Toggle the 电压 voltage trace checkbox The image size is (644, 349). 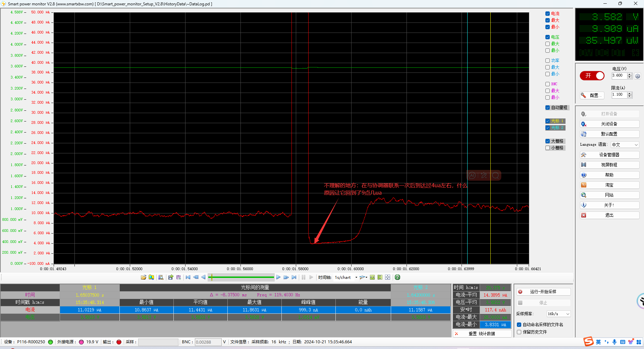(547, 37)
